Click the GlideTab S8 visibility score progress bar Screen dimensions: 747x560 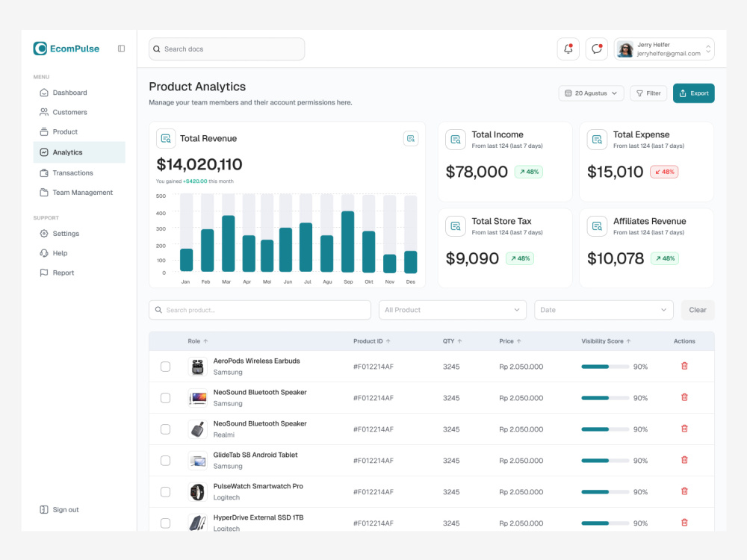[x=605, y=461]
